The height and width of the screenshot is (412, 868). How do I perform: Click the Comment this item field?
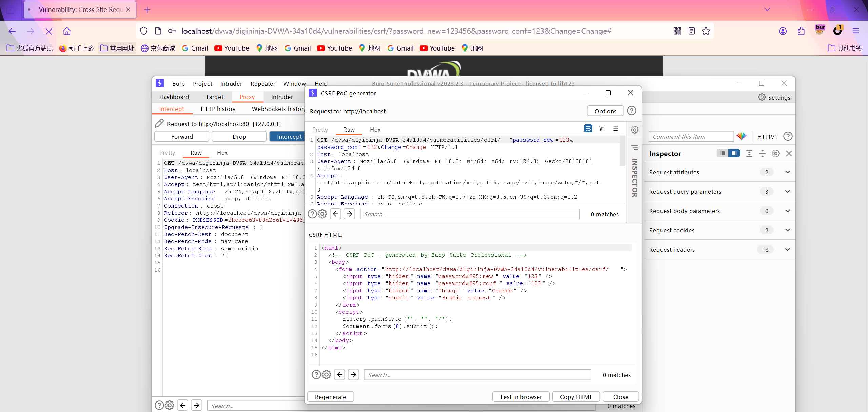(691, 136)
